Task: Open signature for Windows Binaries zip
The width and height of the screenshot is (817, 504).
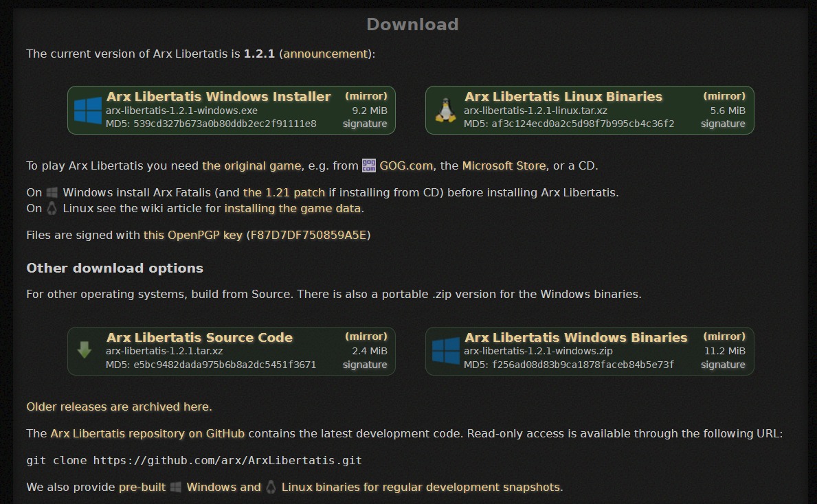Action: pos(723,365)
